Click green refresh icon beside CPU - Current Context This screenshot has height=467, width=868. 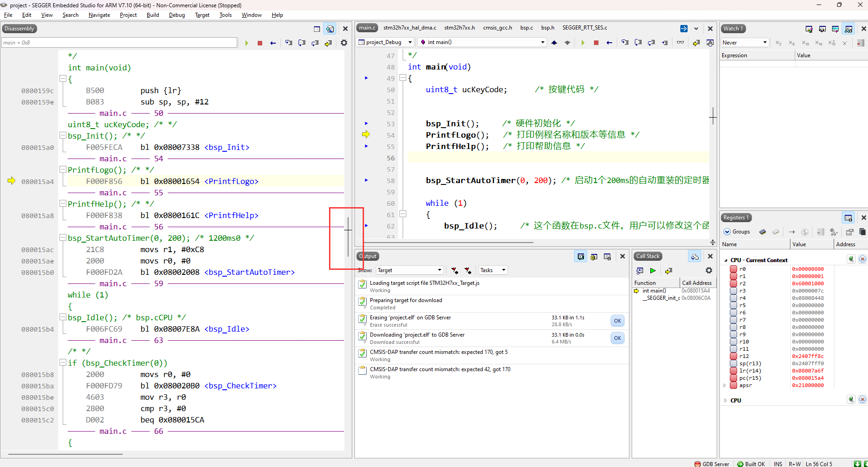851,259
